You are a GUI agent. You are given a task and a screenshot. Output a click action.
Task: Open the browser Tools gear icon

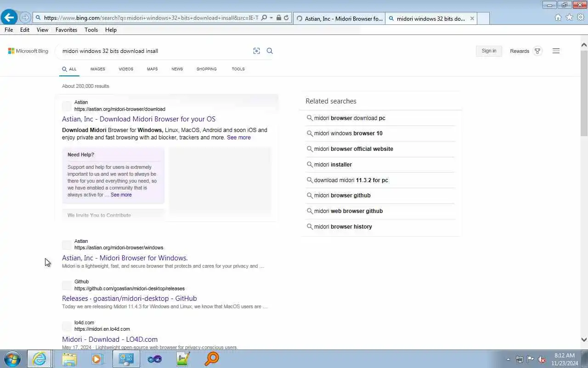click(581, 17)
